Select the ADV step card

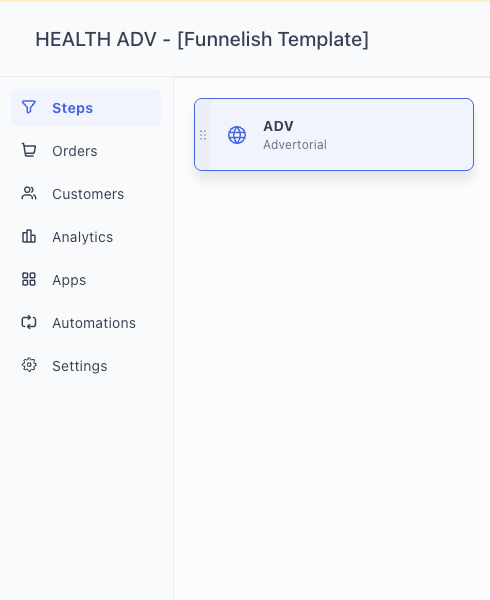(x=334, y=135)
